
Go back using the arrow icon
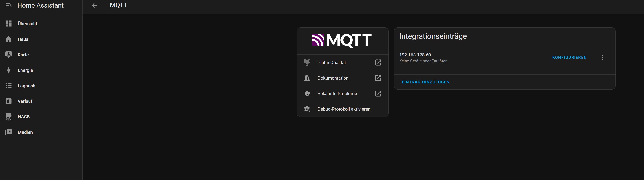point(94,5)
